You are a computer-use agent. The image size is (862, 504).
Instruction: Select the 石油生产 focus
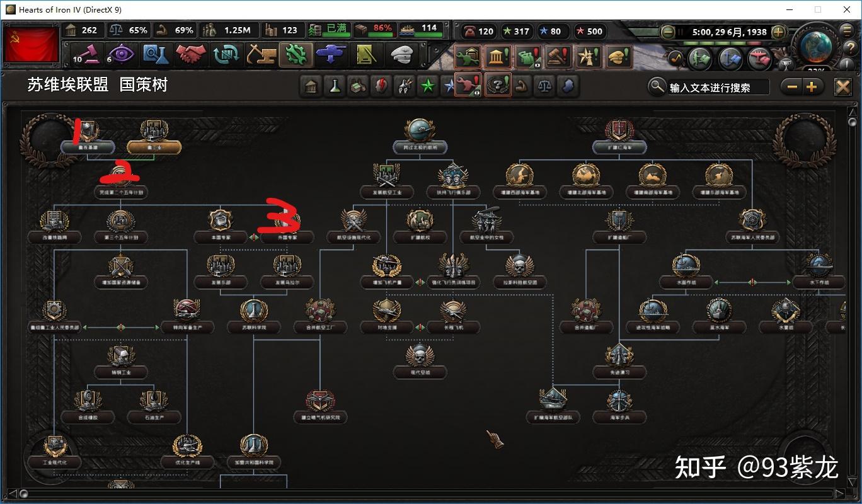click(x=154, y=408)
